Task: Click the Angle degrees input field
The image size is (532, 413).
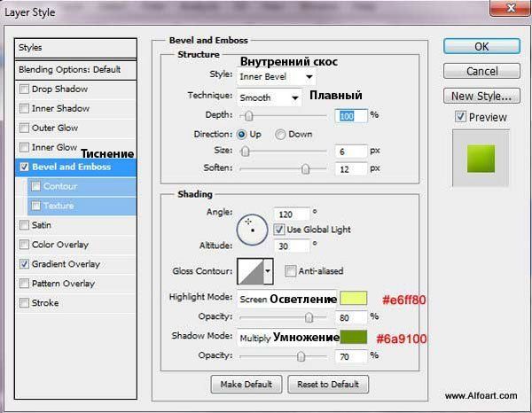Action: tap(292, 214)
